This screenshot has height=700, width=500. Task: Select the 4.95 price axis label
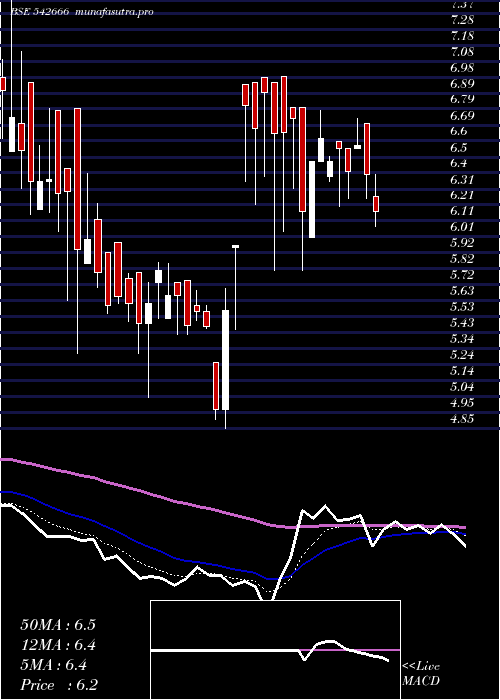point(462,403)
